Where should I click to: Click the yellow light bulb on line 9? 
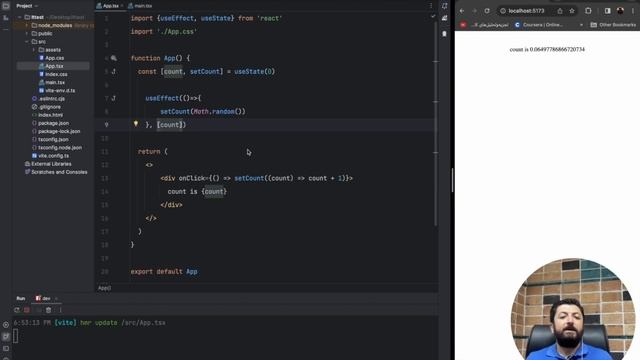pos(136,124)
